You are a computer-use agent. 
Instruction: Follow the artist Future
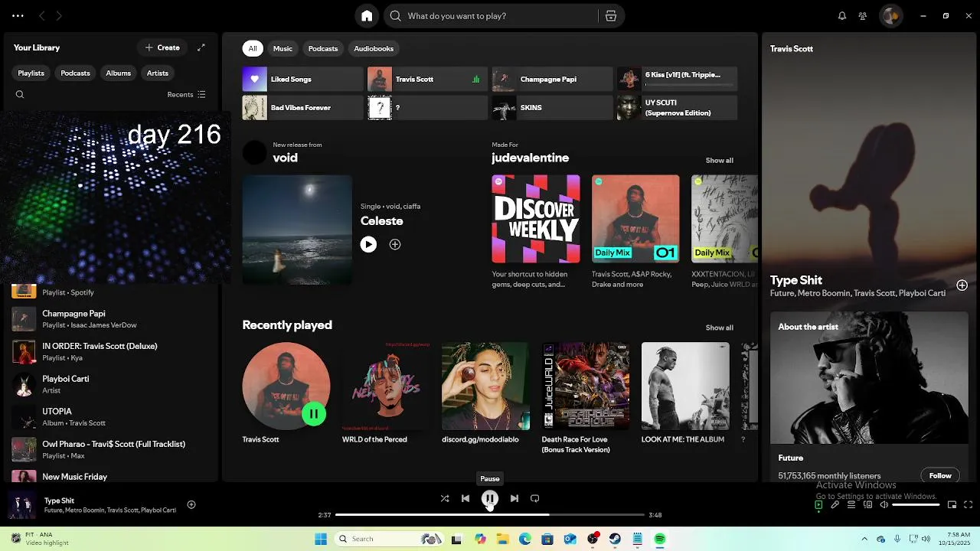tap(940, 475)
